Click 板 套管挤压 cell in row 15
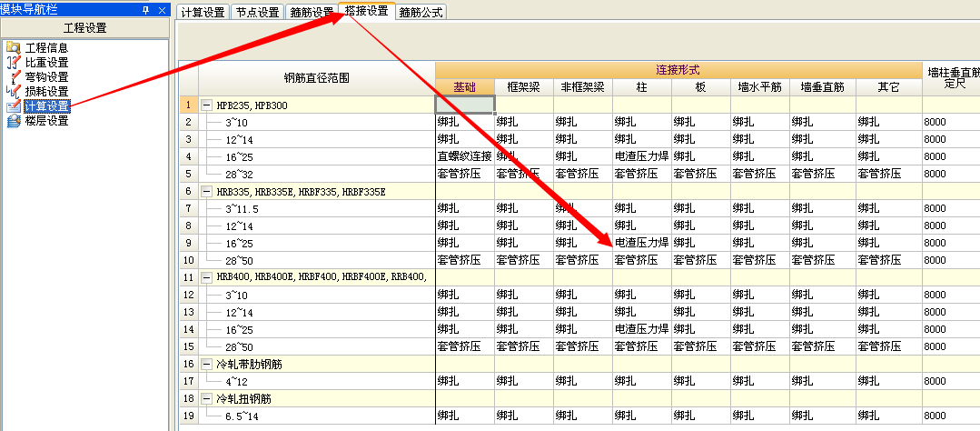Viewport: 980px width, 431px height. click(x=700, y=346)
